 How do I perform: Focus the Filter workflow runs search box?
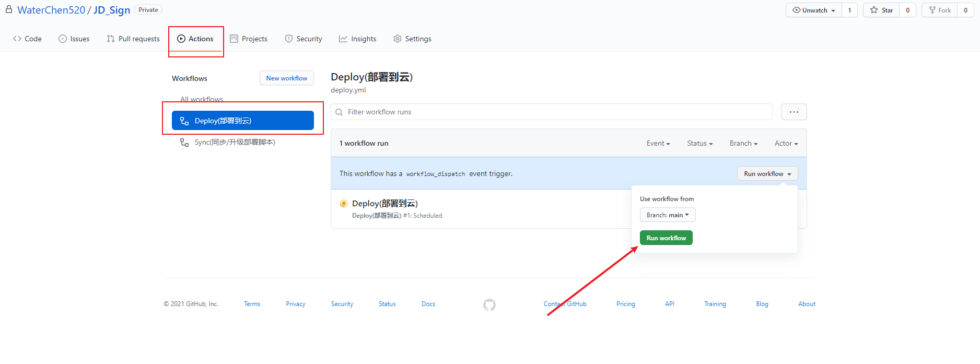point(554,112)
